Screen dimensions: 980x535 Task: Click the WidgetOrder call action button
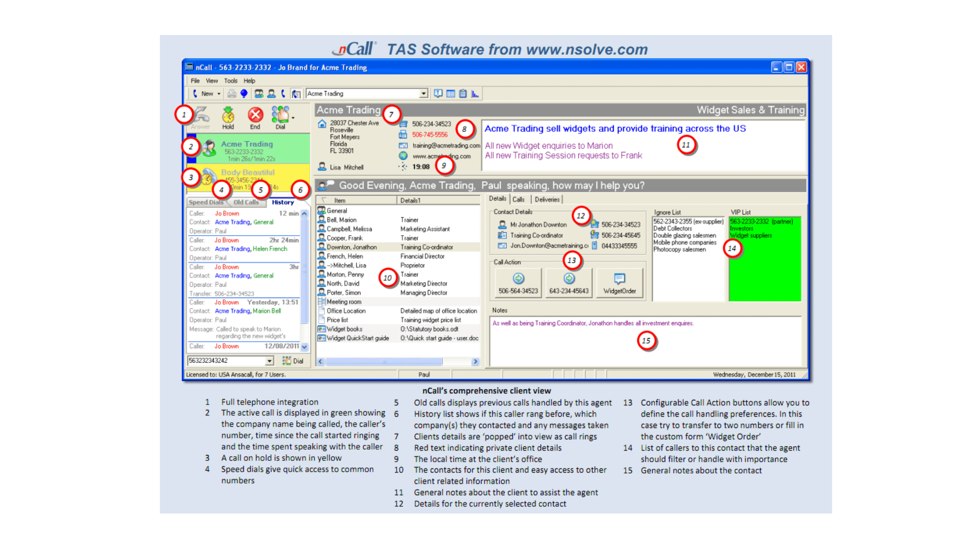click(619, 283)
